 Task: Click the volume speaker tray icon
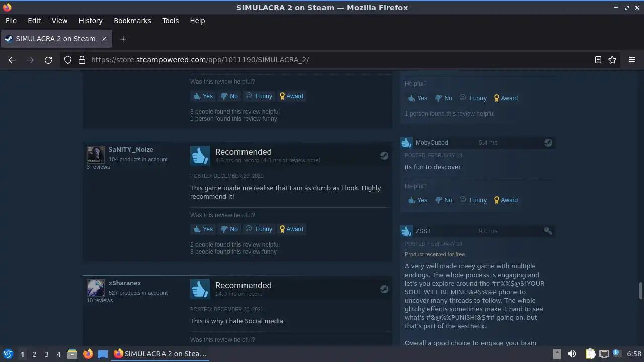pyautogui.click(x=572, y=354)
